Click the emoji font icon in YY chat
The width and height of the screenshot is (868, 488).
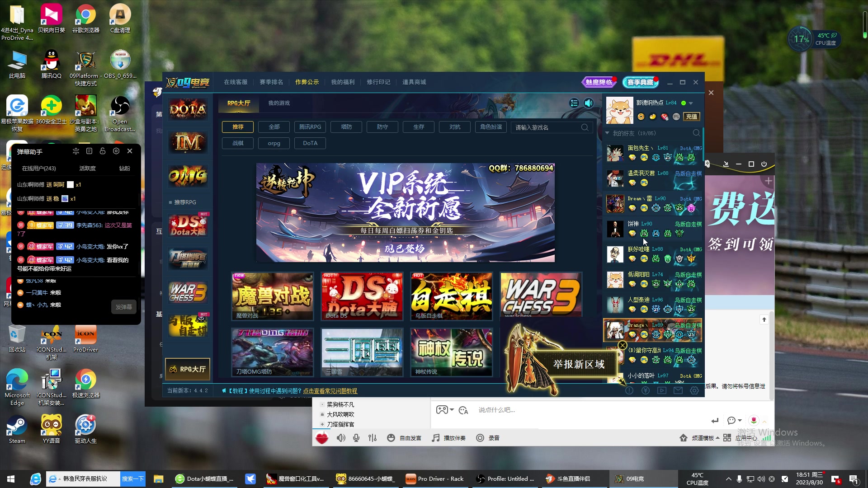pyautogui.click(x=463, y=410)
